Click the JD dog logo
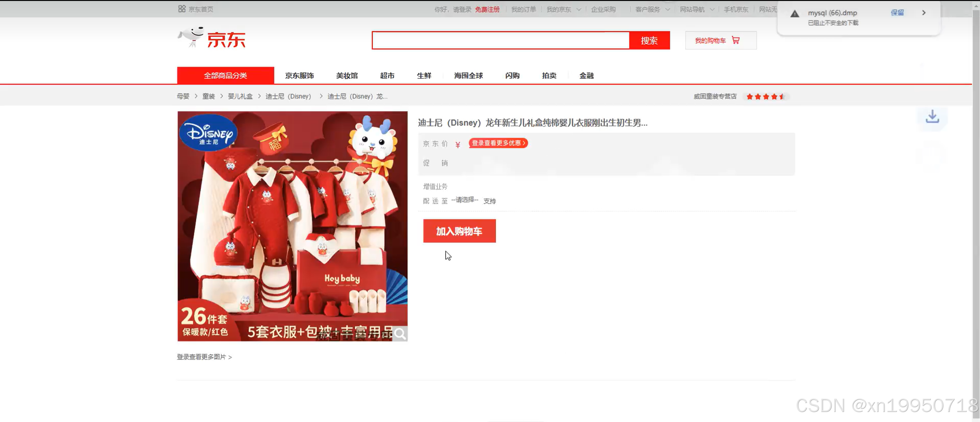This screenshot has height=422, width=980. [x=212, y=38]
